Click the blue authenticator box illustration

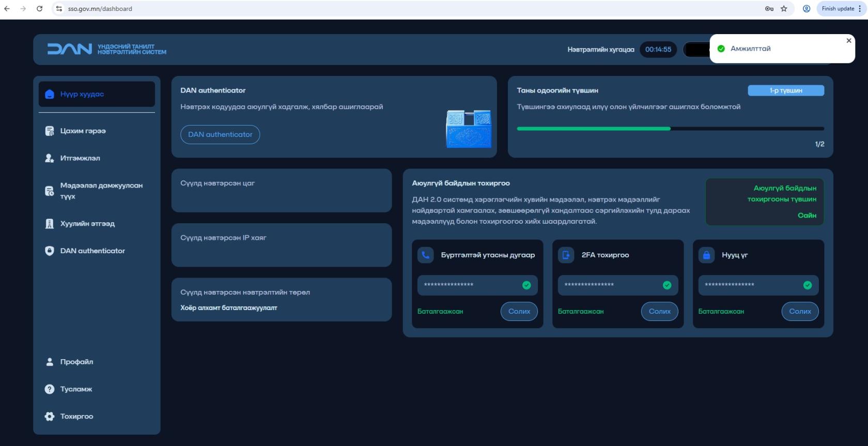pos(469,129)
